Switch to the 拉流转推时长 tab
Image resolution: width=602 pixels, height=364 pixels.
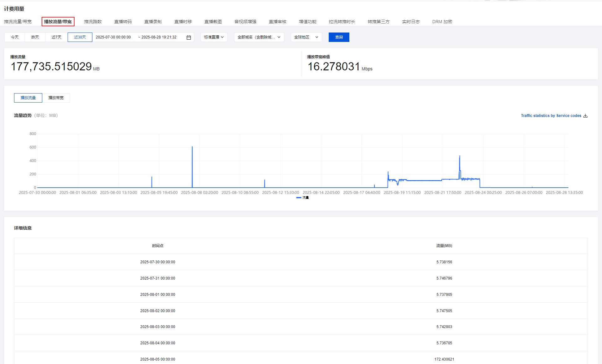(x=342, y=22)
